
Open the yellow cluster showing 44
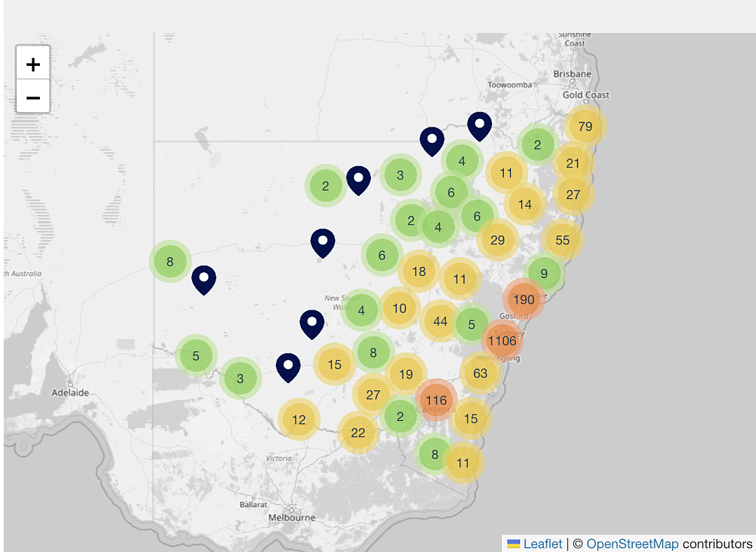point(440,321)
